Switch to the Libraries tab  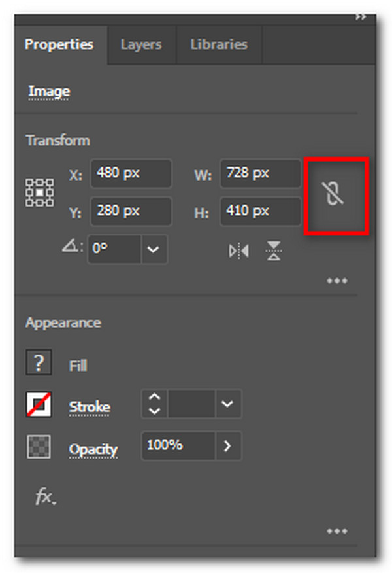[x=218, y=44]
